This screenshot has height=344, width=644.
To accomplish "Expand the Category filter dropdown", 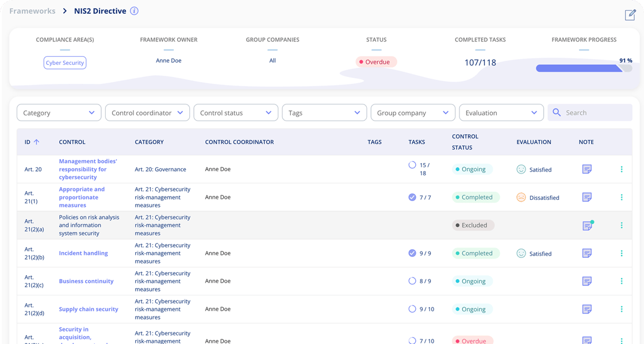I will 59,113.
